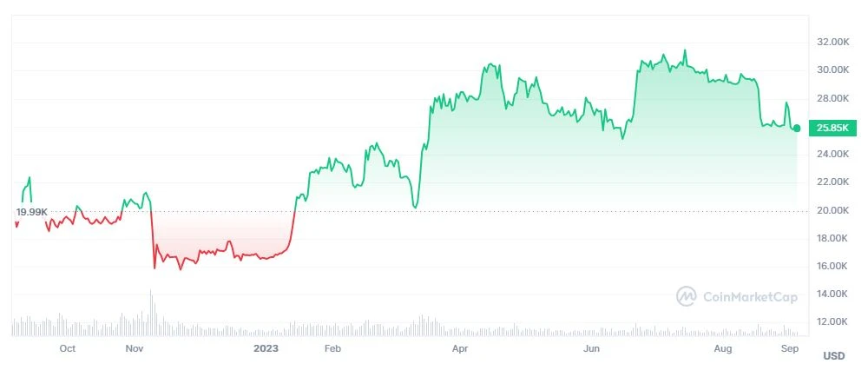The width and height of the screenshot is (868, 377).
Task: Click the CoinMarketCap logo icon
Action: click(687, 297)
